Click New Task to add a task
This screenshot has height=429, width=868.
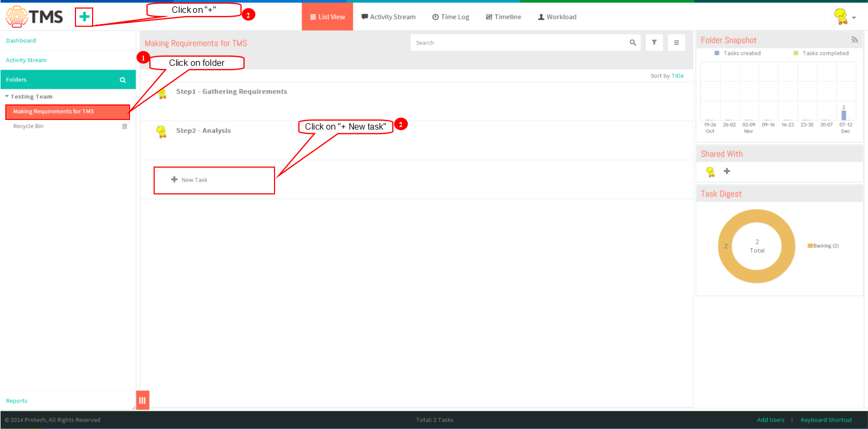189,180
